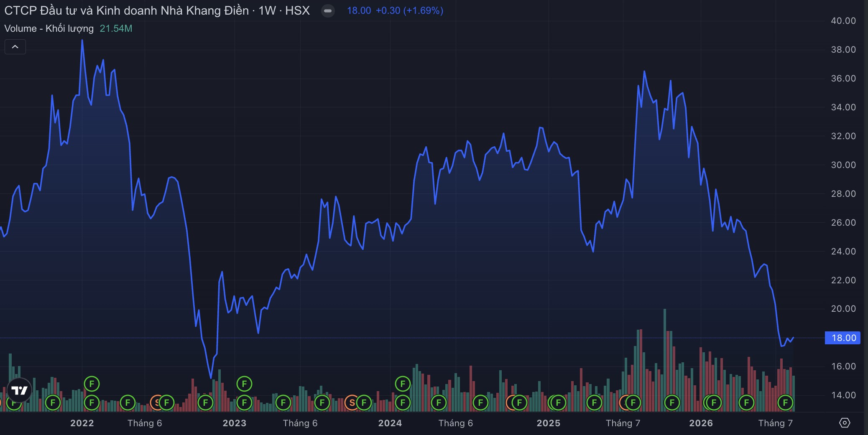Viewport: 868px width, 435px height.
Task: Open the lower F marker stacked at early 2023
Action: pyautogui.click(x=244, y=403)
